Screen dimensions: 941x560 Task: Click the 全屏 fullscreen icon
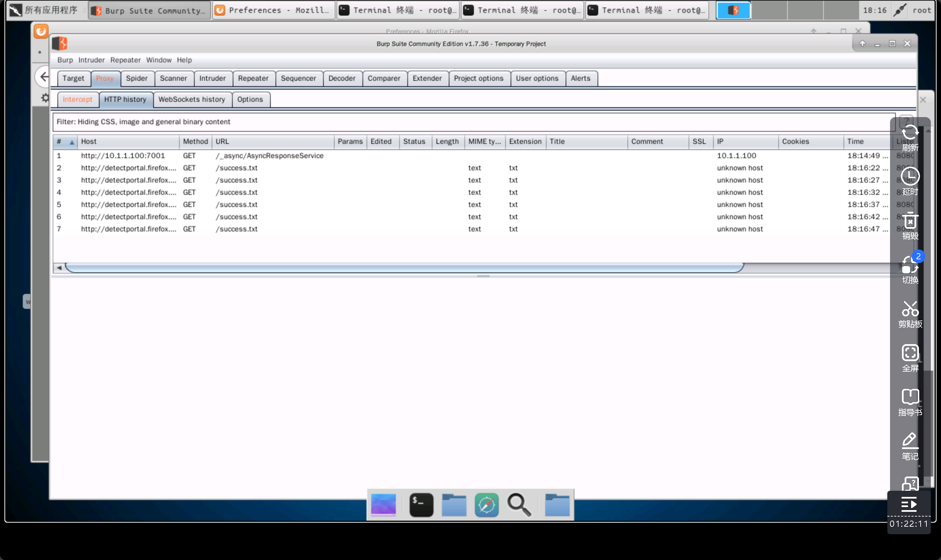[910, 353]
